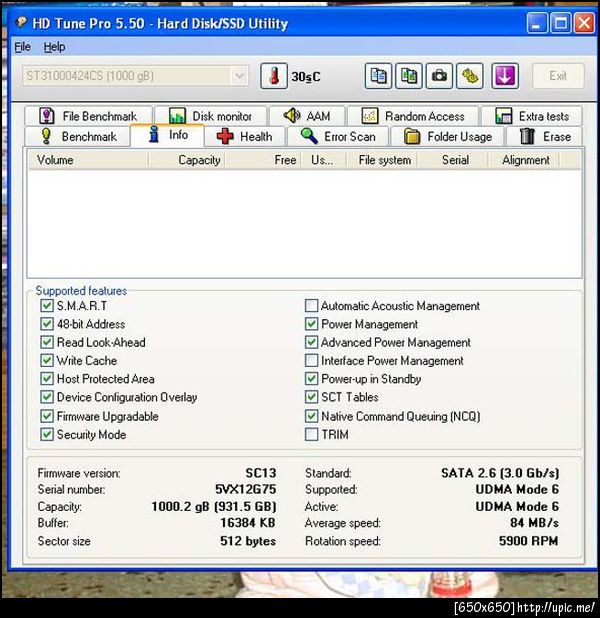
Task: Click the File system column header
Action: coord(382,160)
